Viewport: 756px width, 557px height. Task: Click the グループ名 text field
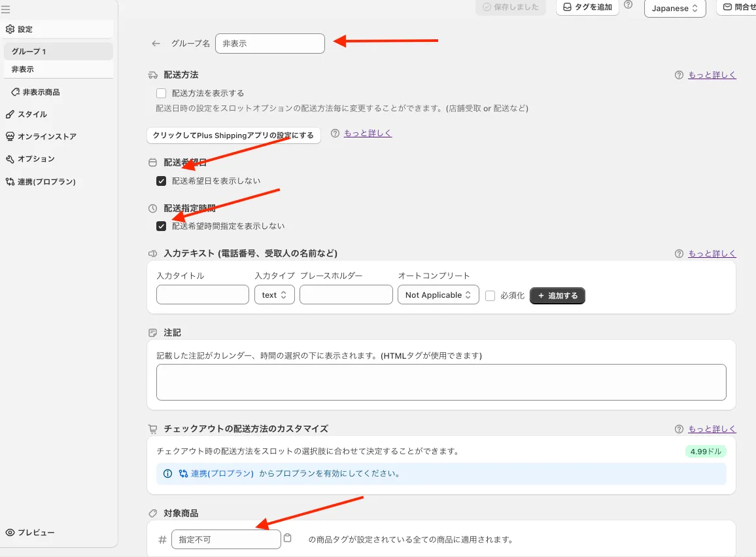pyautogui.click(x=269, y=44)
